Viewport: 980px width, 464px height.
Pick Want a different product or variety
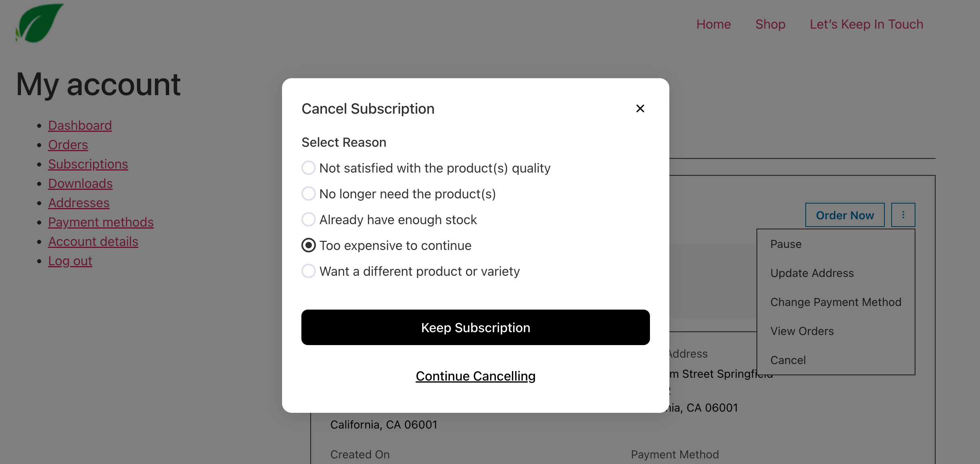(308, 271)
